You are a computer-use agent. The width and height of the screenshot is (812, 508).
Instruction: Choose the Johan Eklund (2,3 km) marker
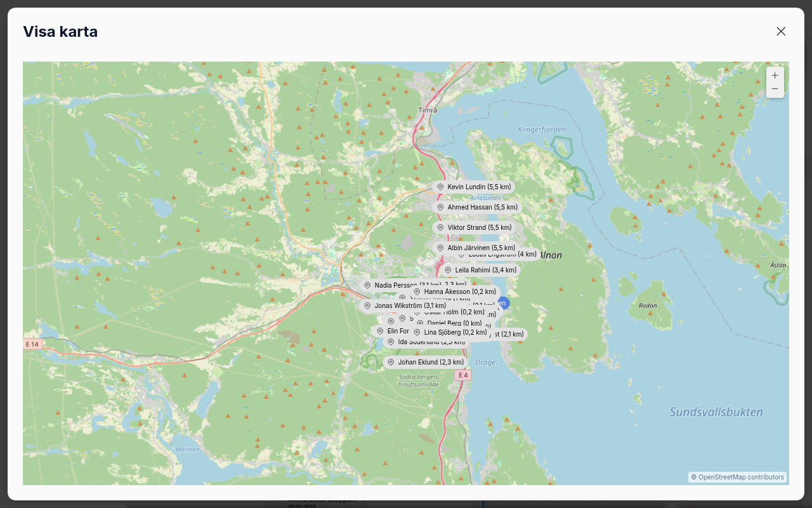(425, 362)
